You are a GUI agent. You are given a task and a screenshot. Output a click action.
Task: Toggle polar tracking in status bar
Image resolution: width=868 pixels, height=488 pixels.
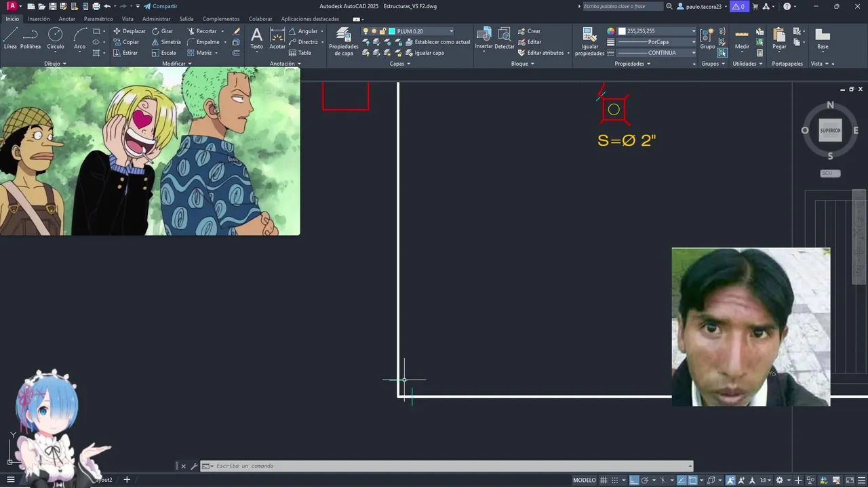tap(646, 480)
